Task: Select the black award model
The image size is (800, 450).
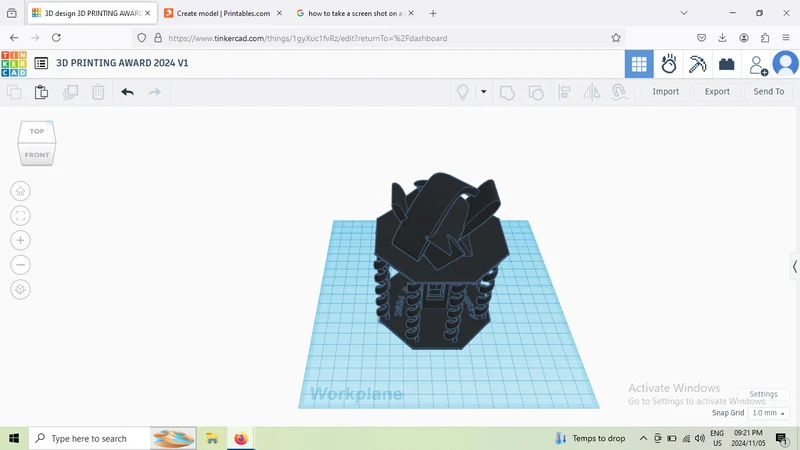Action: [441, 261]
